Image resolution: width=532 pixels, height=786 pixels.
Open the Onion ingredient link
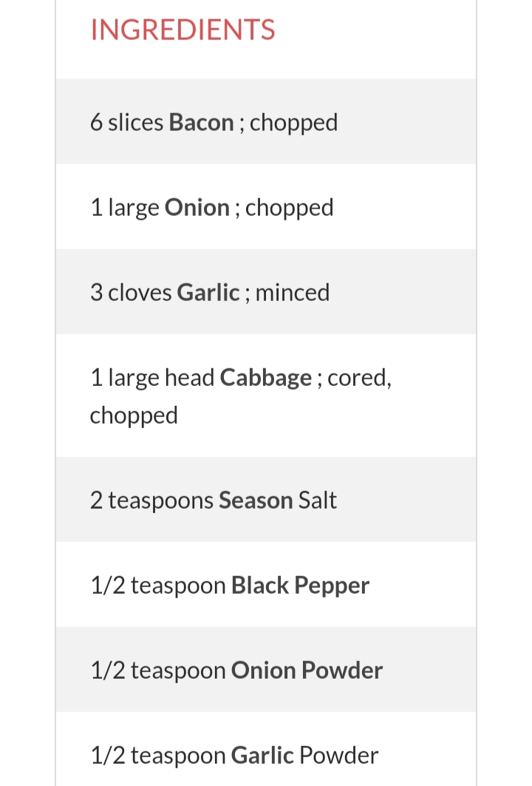[197, 208]
